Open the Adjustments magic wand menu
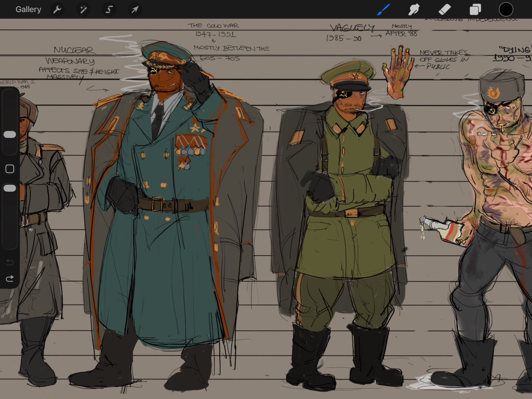 (x=83, y=9)
